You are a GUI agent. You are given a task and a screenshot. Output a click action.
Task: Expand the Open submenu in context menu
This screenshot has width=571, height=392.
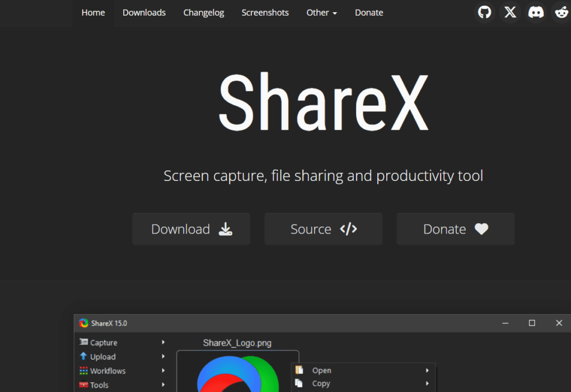pyautogui.click(x=427, y=370)
